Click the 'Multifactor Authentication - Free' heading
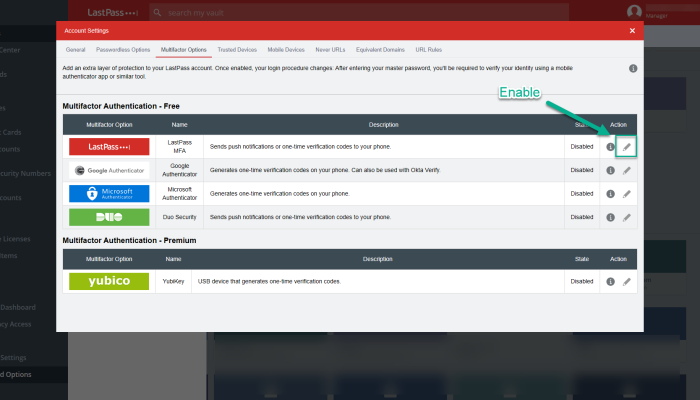The height and width of the screenshot is (400, 700). pos(121,106)
